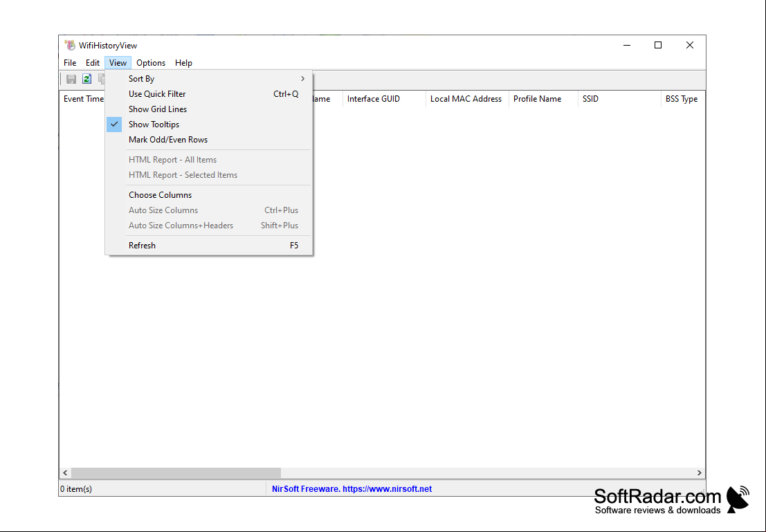This screenshot has width=766, height=532.
Task: Click the '0 item(s)' status bar text
Action: pyautogui.click(x=76, y=489)
